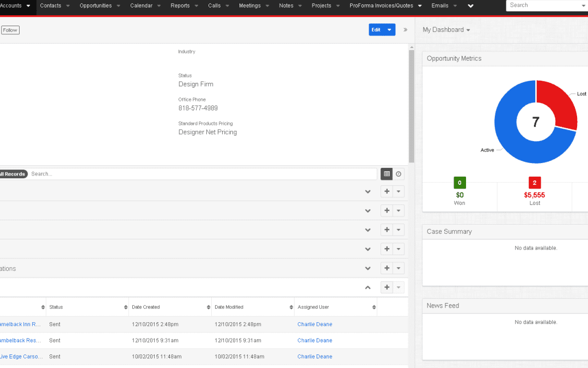Open the Reports module tab
Screen dimensions: 588x368
tap(180, 5)
